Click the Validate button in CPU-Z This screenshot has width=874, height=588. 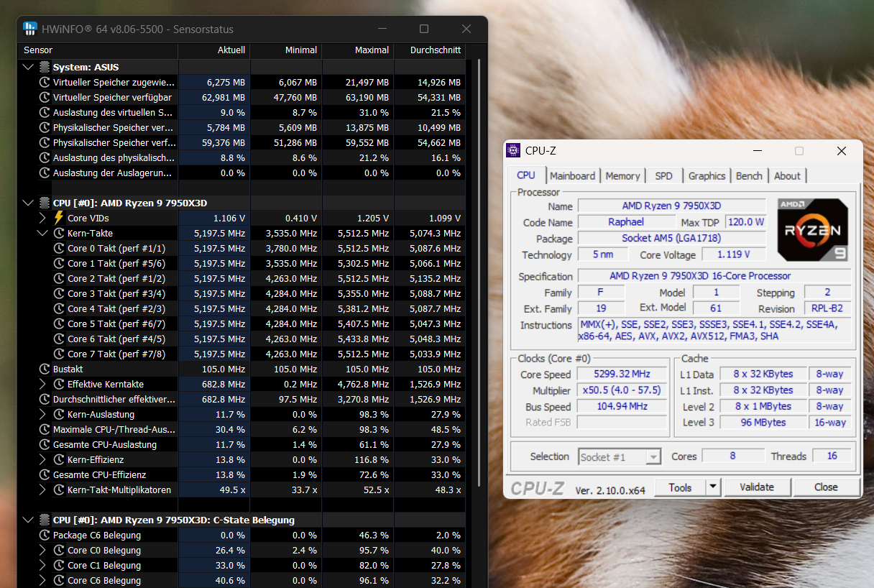(x=757, y=487)
